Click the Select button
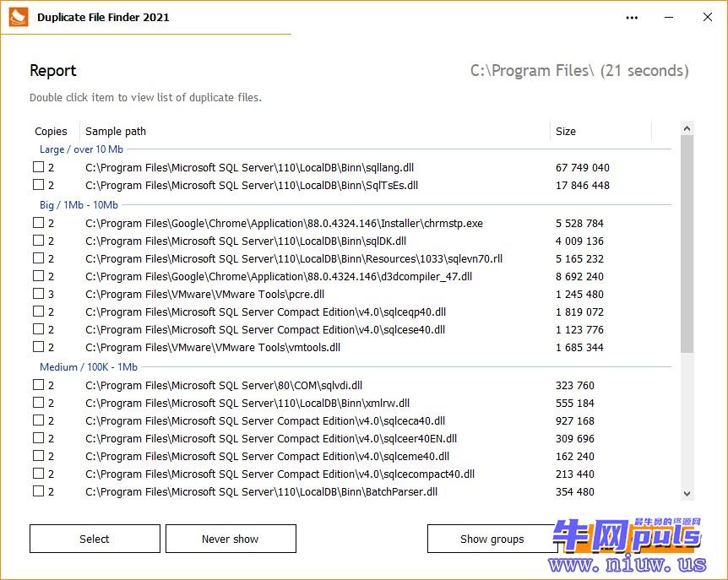 click(95, 539)
